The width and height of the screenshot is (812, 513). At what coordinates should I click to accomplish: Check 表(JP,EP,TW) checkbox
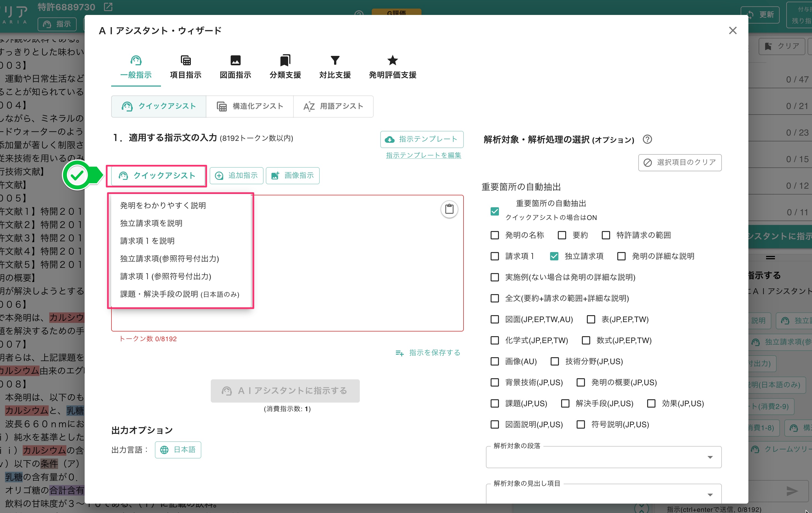[591, 319]
